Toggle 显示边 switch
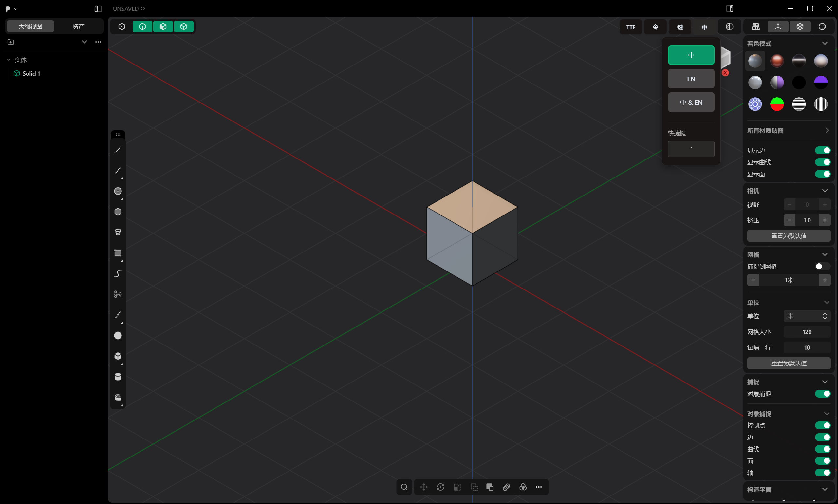This screenshot has width=838, height=504. pyautogui.click(x=822, y=150)
